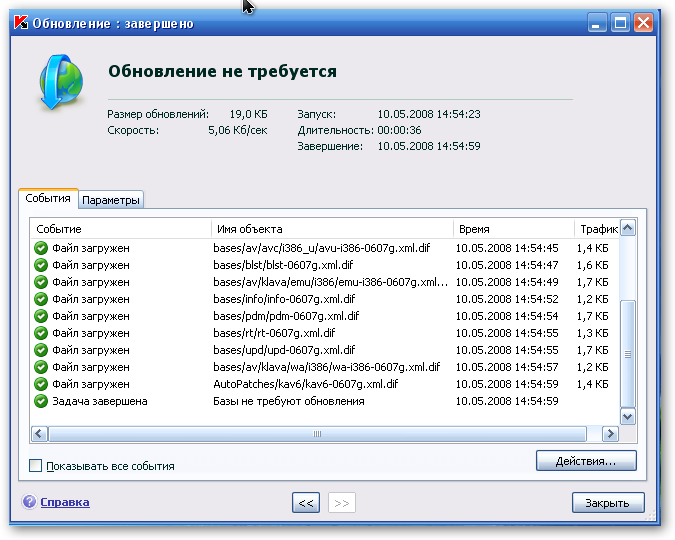Click the green check icon beside blst-0607g.xml.dif
This screenshot has width=675, height=540.
41,265
